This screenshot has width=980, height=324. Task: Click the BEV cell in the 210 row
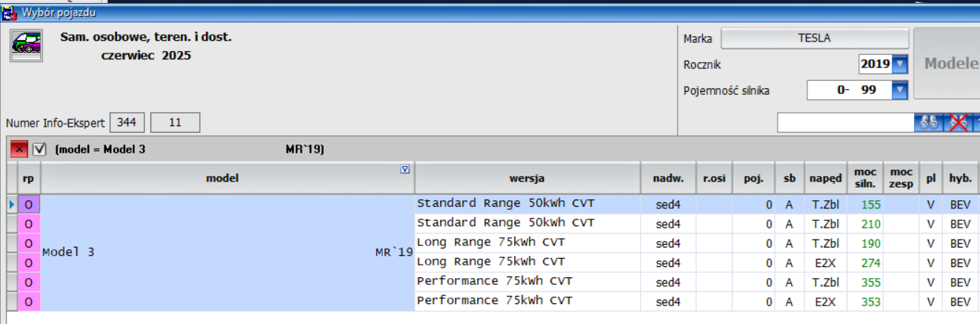(961, 224)
